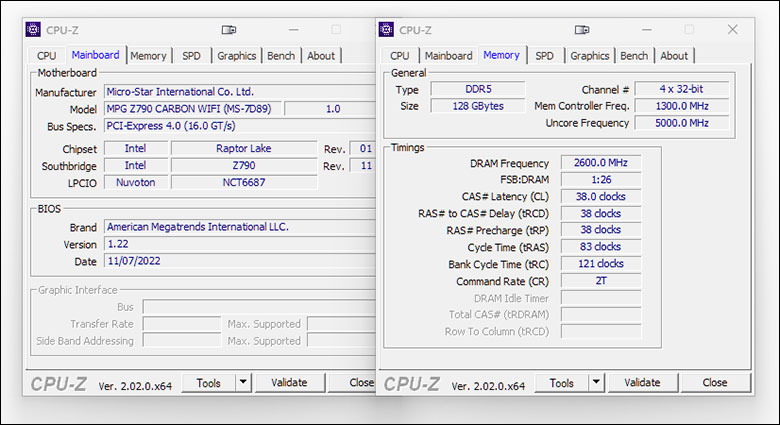Click 128 GBytes memory size field

[478, 106]
